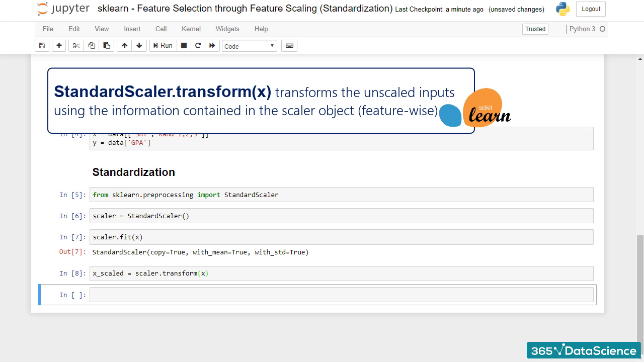
Task: Open the command palette keyboard icon
Action: [x=289, y=46]
